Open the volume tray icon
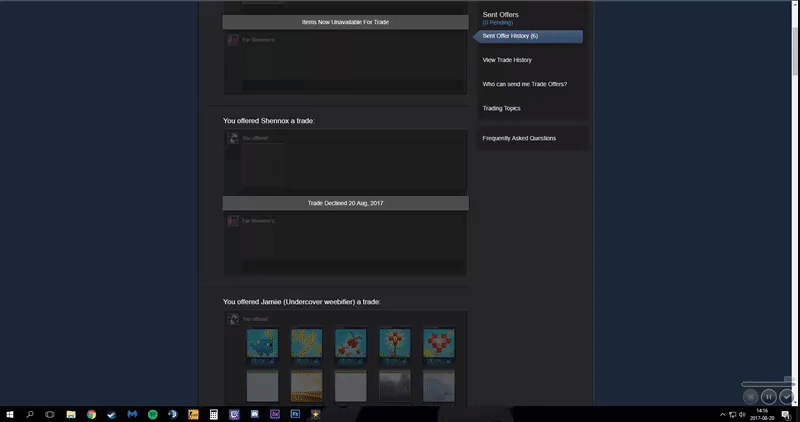Screen dimensions: 800x422 (x=742, y=414)
